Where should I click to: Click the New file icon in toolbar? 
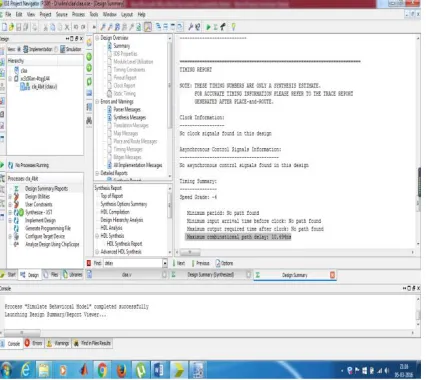point(5,27)
